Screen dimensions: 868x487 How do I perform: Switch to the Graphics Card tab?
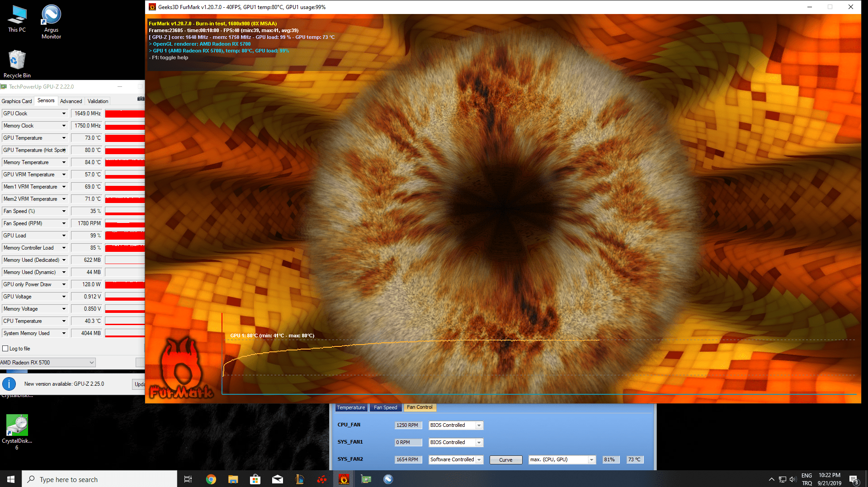click(17, 101)
